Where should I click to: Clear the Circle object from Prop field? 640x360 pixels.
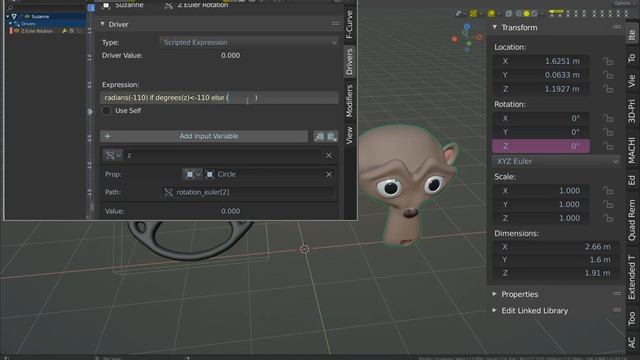coord(329,174)
